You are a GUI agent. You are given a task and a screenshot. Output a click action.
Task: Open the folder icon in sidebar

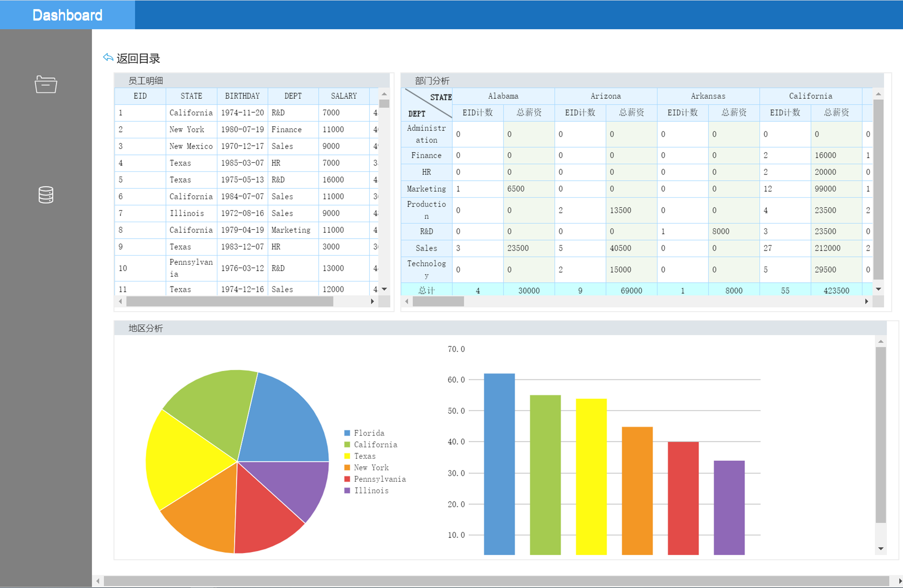point(46,85)
